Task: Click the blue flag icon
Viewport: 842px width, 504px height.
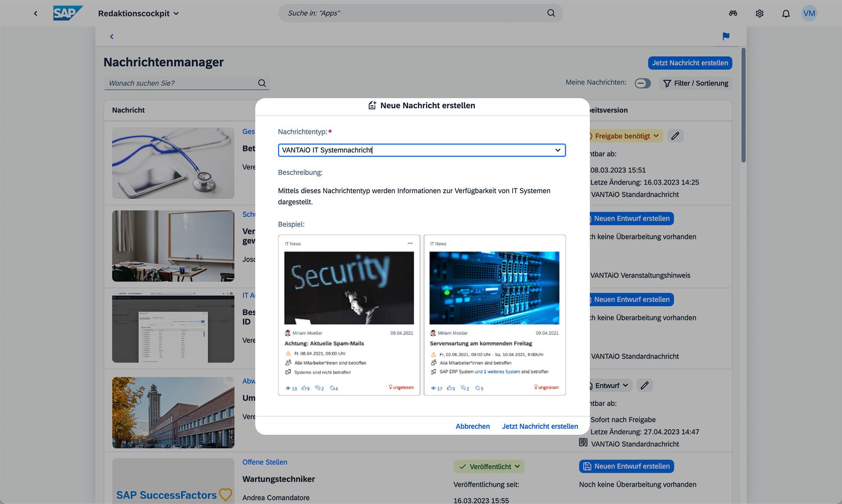Action: coord(726,36)
